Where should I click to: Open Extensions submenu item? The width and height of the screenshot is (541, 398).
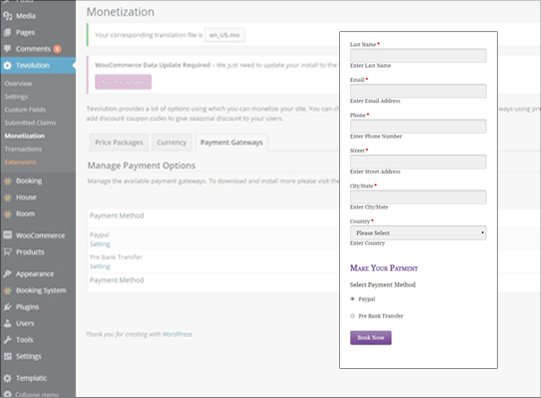[x=20, y=162]
